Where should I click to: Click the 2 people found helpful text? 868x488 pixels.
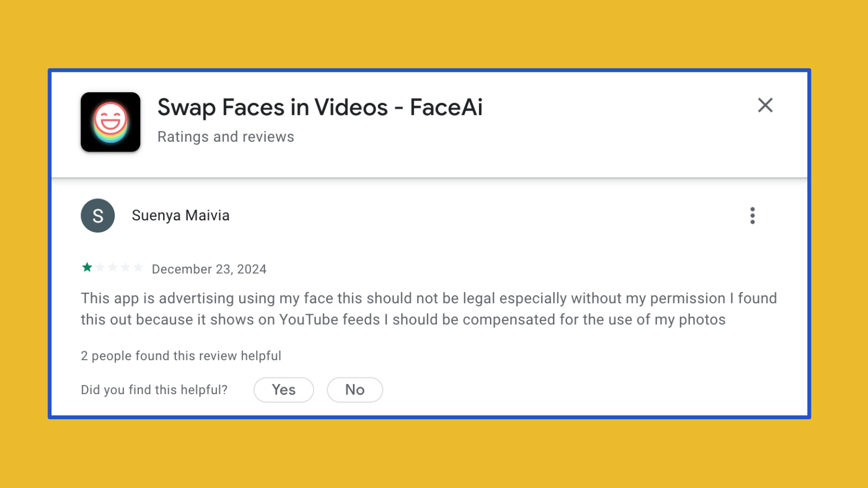[x=181, y=356]
